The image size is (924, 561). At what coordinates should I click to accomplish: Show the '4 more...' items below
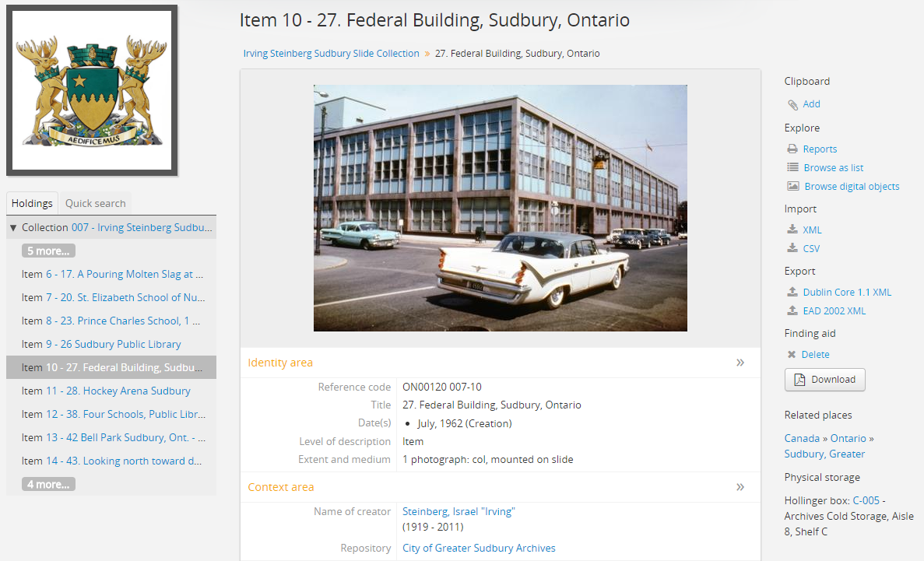coord(48,484)
